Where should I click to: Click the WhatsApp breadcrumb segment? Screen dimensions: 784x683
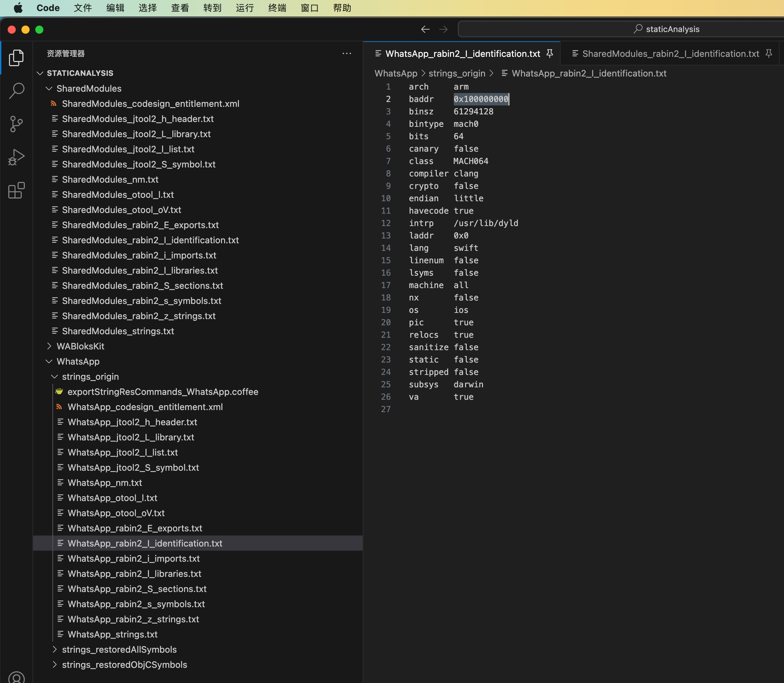pyautogui.click(x=396, y=73)
